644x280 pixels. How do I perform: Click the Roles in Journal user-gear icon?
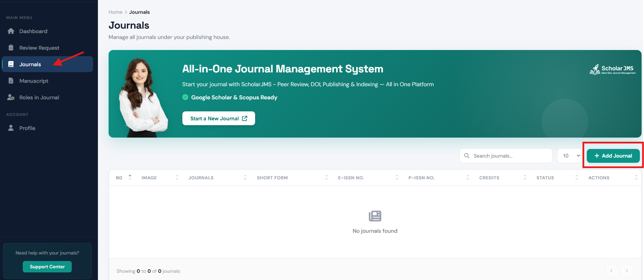point(11,97)
